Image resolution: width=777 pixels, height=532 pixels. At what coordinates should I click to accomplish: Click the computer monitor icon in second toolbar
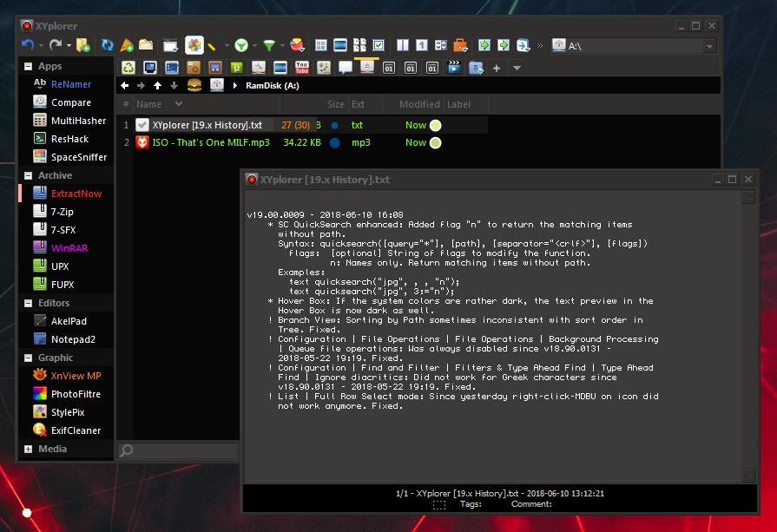pos(150,68)
